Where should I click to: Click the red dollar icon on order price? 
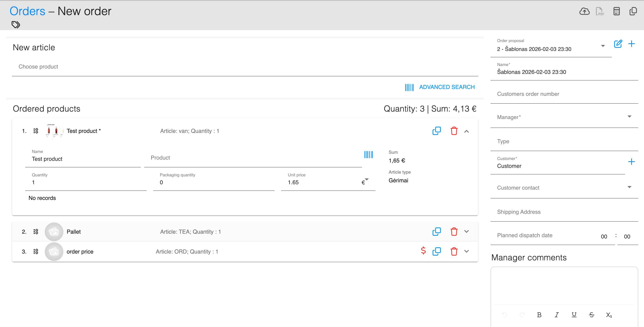pos(423,251)
